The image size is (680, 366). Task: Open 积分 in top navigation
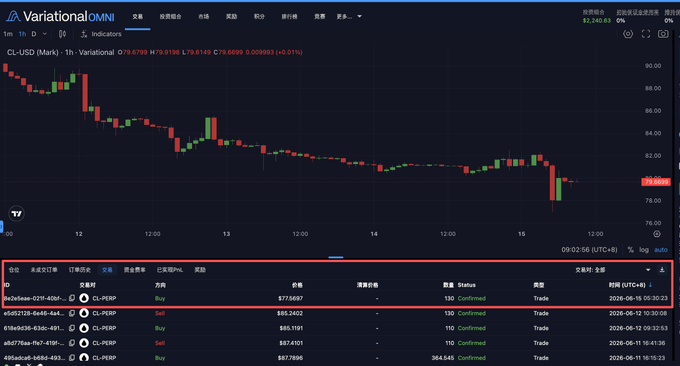[259, 16]
